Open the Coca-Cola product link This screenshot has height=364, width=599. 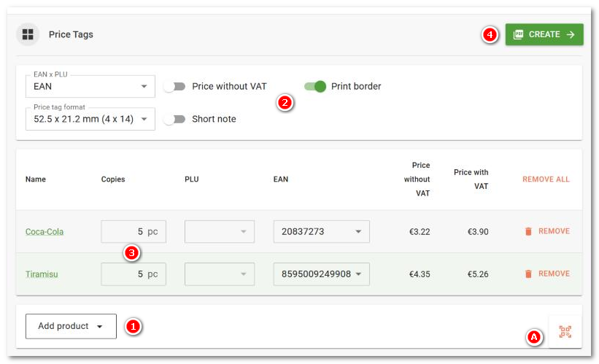(45, 232)
